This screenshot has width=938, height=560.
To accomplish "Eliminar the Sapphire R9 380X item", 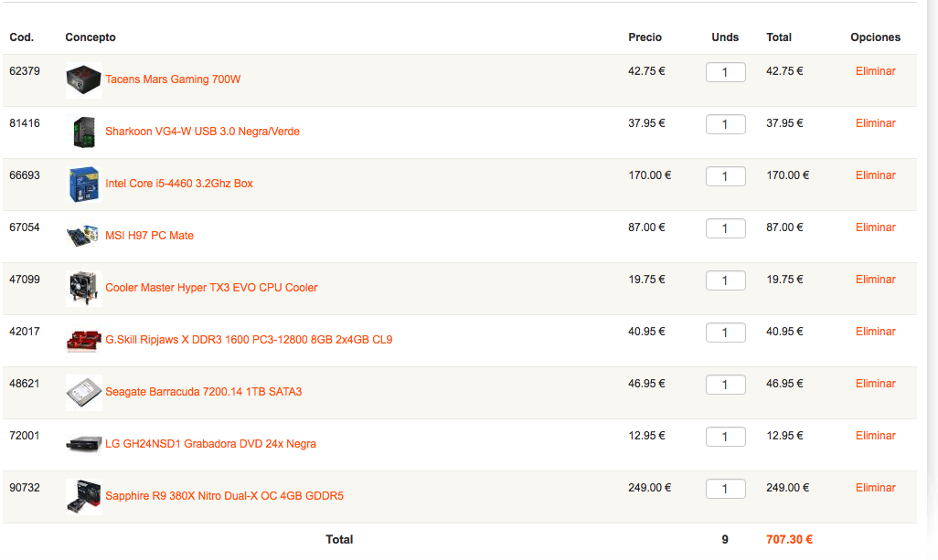I will coord(875,488).
